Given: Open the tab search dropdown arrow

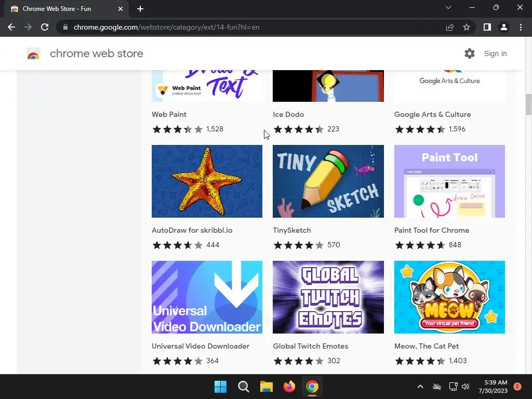Looking at the screenshot, I should tap(448, 7).
